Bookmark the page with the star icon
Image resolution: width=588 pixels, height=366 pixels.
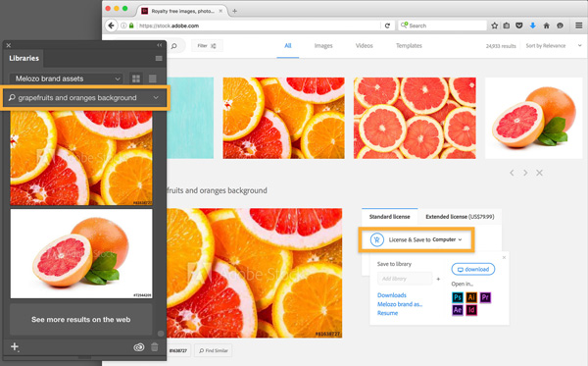tap(495, 26)
